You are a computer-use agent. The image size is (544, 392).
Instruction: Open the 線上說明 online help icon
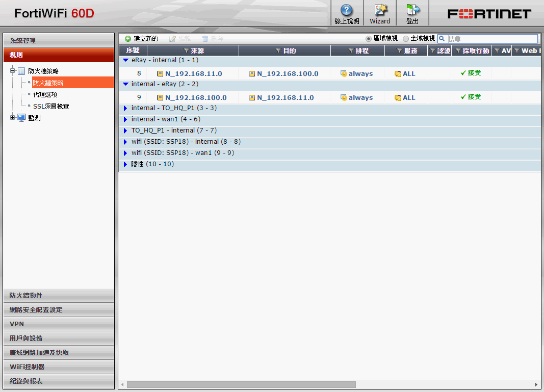346,10
